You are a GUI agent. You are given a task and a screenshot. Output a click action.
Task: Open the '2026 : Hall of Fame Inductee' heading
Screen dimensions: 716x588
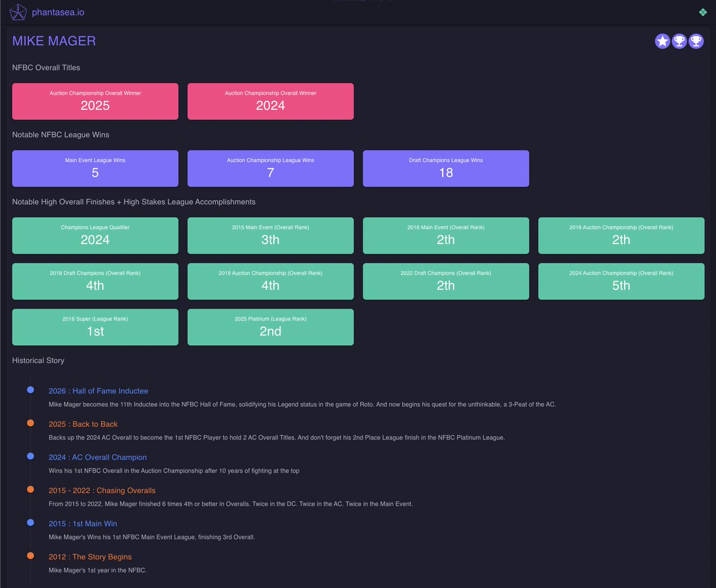point(98,391)
